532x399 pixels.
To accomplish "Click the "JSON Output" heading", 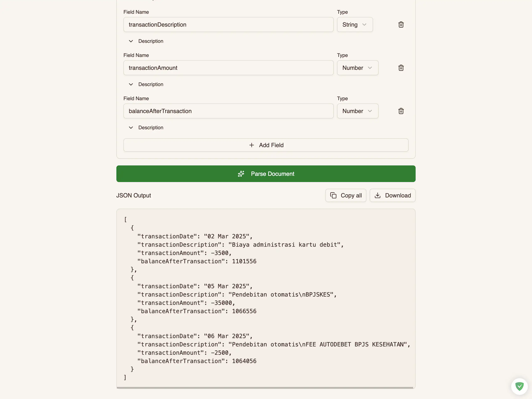I will tap(133, 195).
